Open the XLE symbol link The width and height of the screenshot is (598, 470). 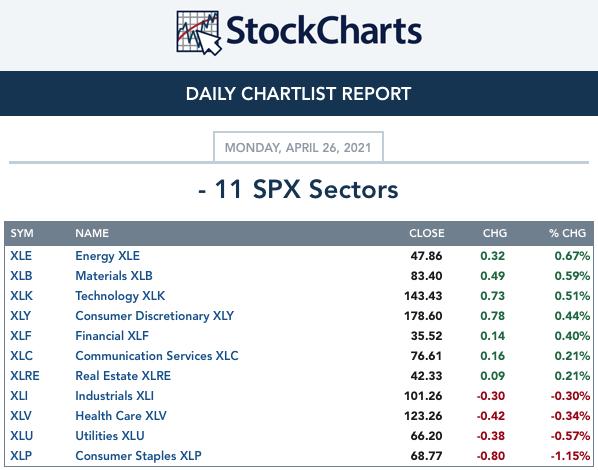pyautogui.click(x=21, y=256)
